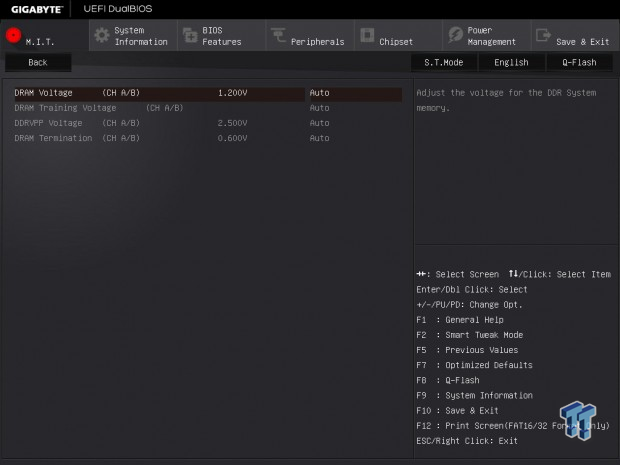Switch to S.T.Mode
The image size is (620, 465).
click(x=444, y=62)
